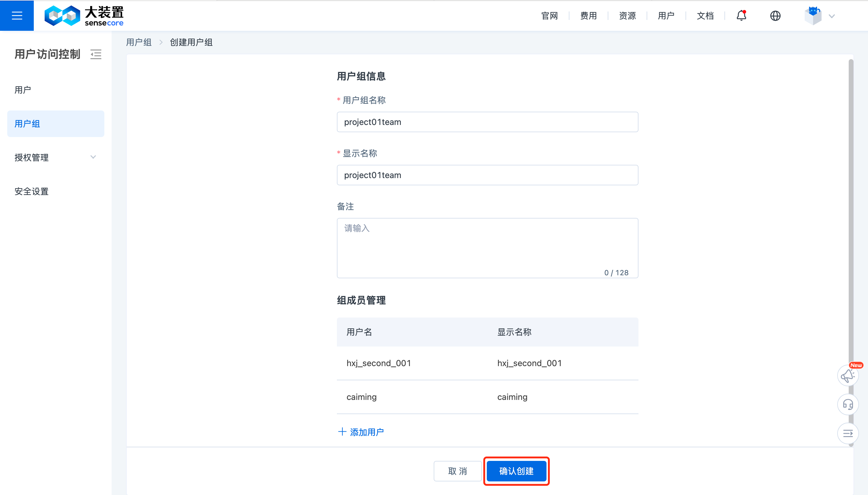Click the 显示名称 table column header

point(514,332)
